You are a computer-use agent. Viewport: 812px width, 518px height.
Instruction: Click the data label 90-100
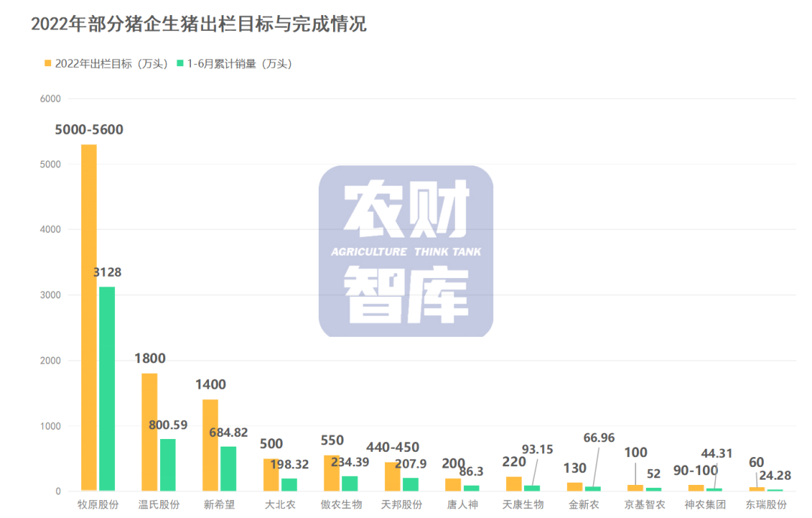coord(695,471)
